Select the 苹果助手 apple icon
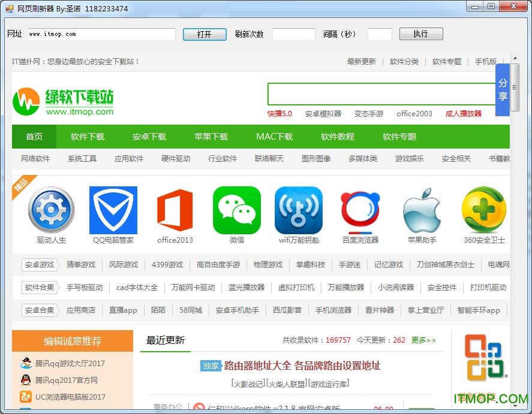 (422, 210)
